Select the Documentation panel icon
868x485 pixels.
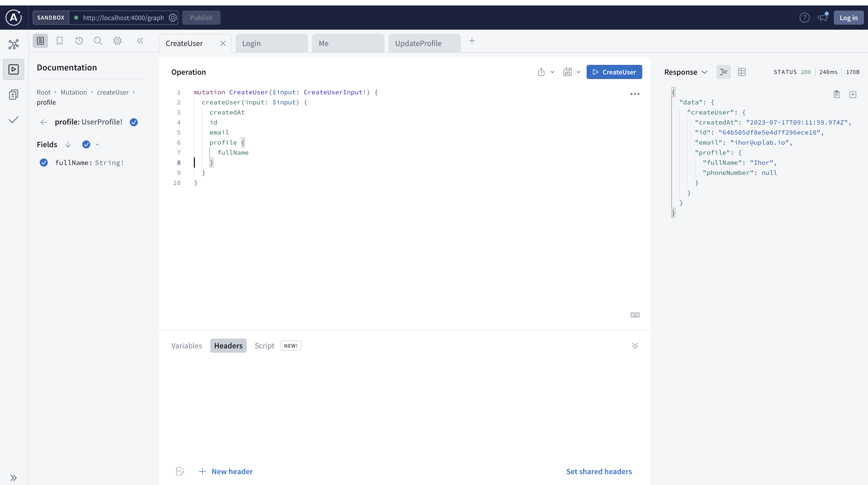click(x=40, y=41)
